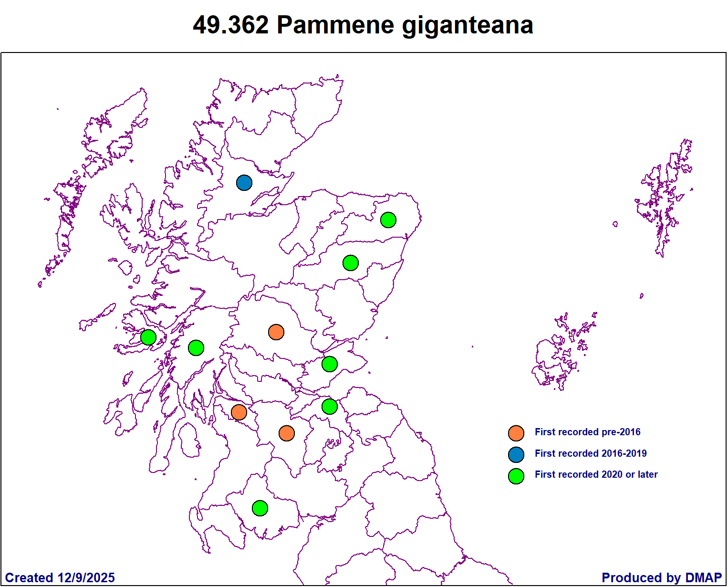Select the 'First recorded pre-2016' legend label

587,432
